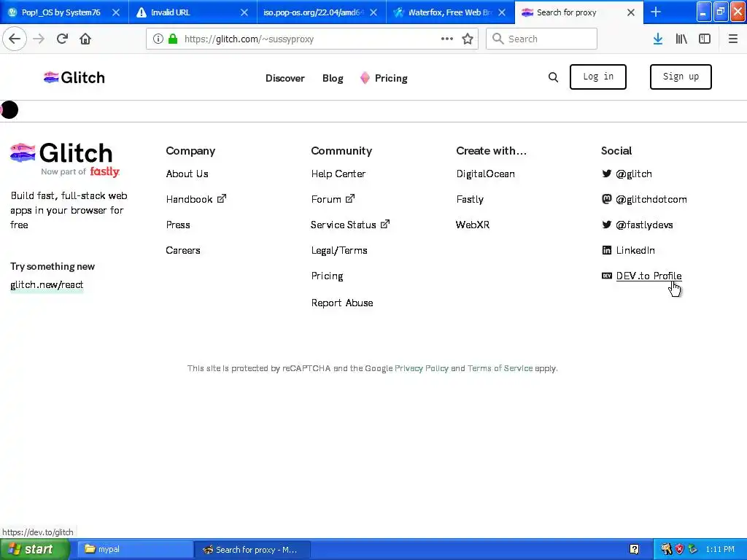The width and height of the screenshot is (747, 560).
Task: Open the browser home page
Action: pos(85,39)
